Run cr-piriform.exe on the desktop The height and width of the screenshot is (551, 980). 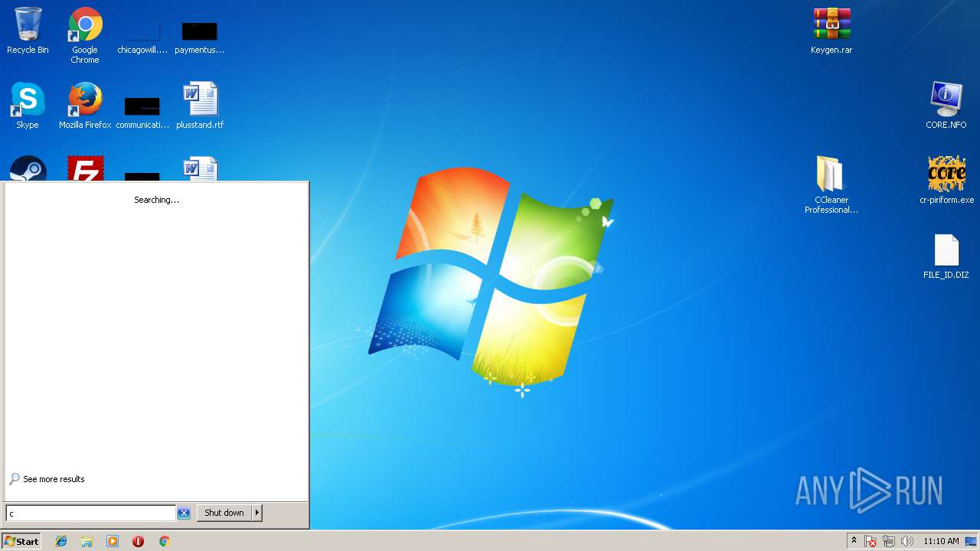[946, 181]
